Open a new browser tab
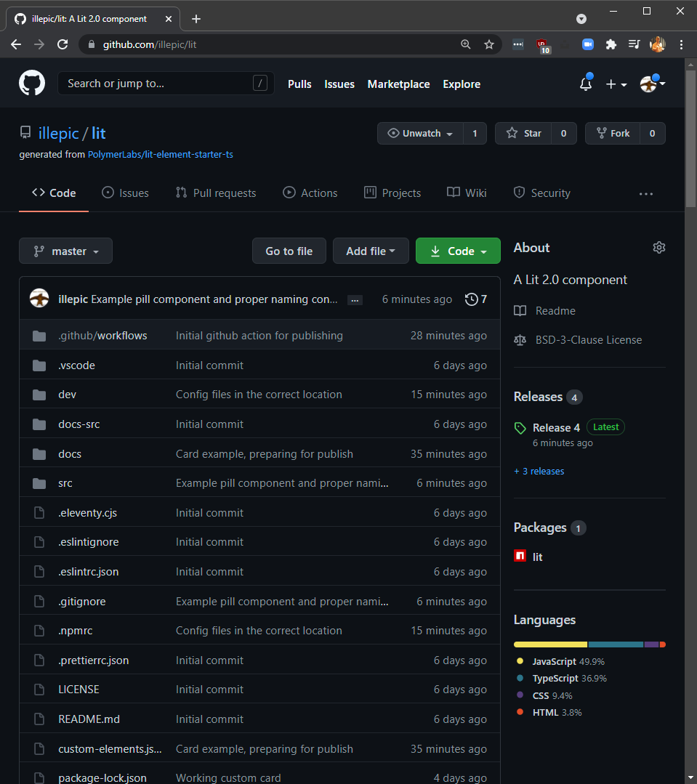Image resolution: width=697 pixels, height=784 pixels. [x=196, y=19]
